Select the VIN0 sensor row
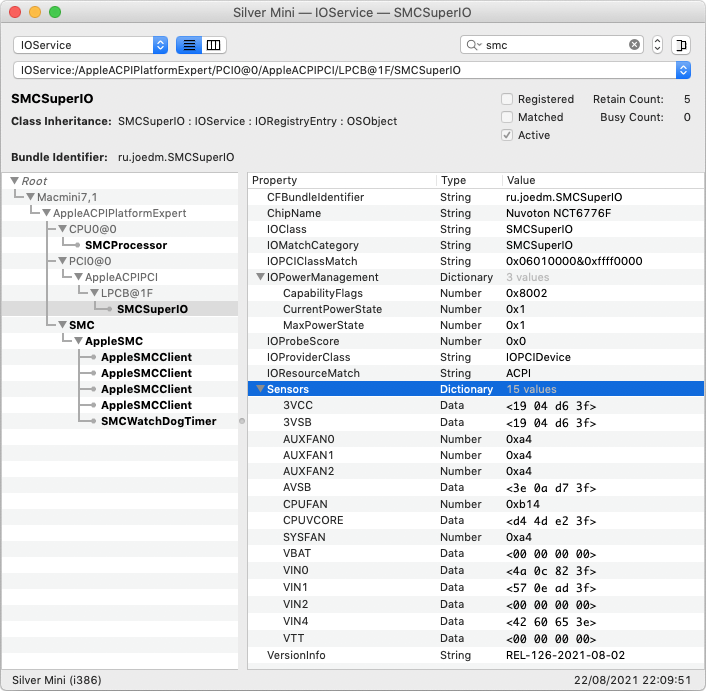The image size is (706, 691). pos(475,570)
